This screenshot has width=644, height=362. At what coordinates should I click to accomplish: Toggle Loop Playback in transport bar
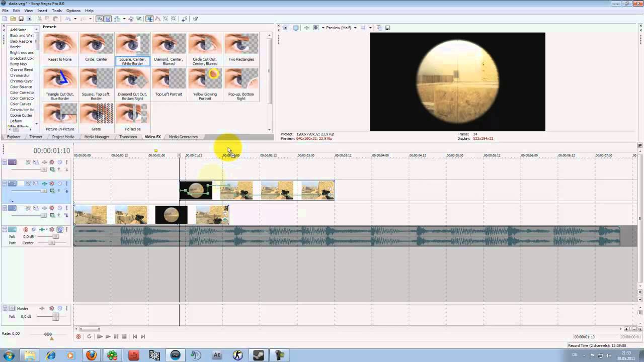point(89,336)
